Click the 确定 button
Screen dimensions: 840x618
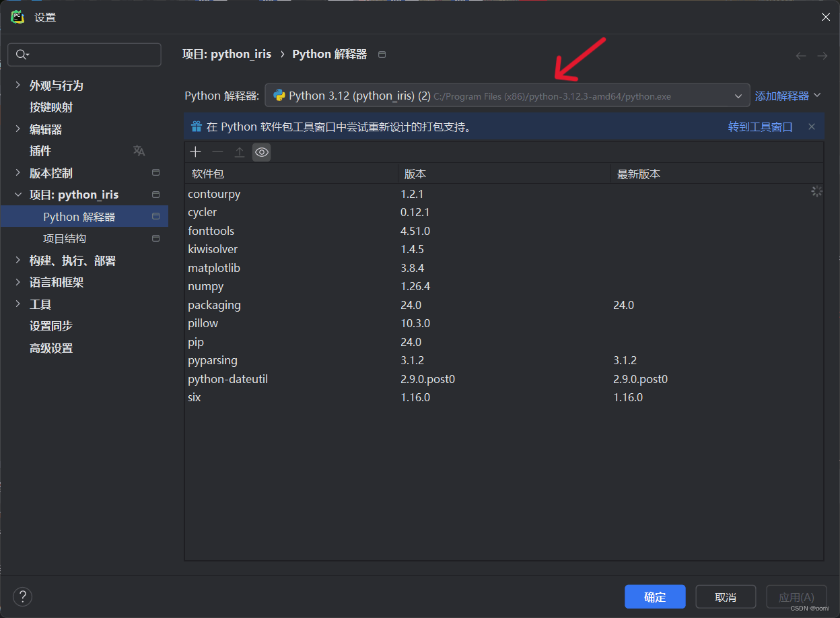point(655,597)
